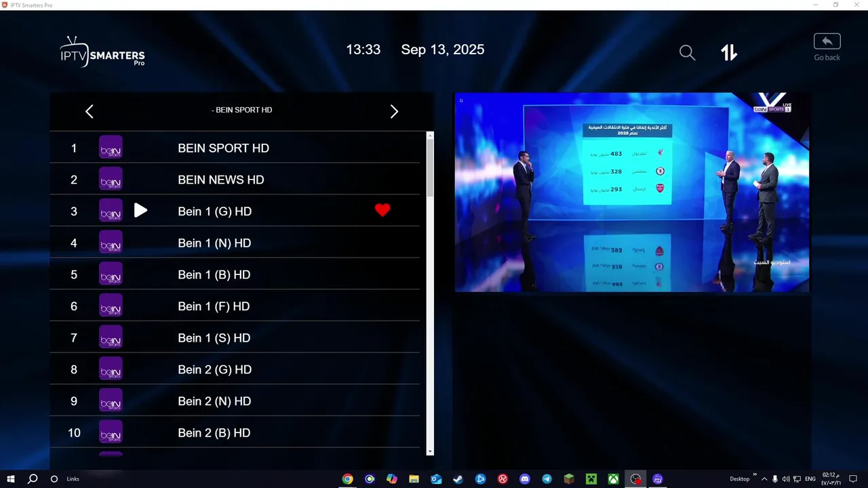The image size is (868, 488).
Task: Select channel Bein 1 (S) HD
Action: [x=235, y=338]
